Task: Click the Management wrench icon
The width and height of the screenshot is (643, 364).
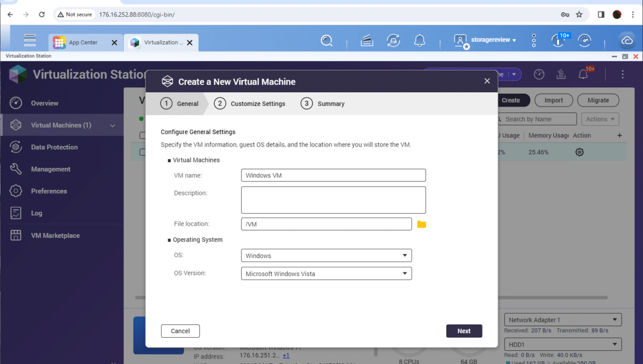Action: [x=16, y=169]
